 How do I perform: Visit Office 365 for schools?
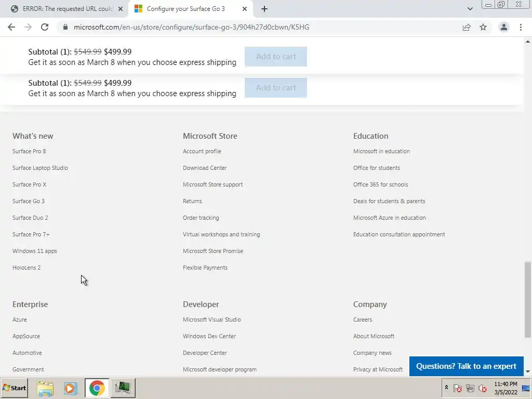coord(381,184)
